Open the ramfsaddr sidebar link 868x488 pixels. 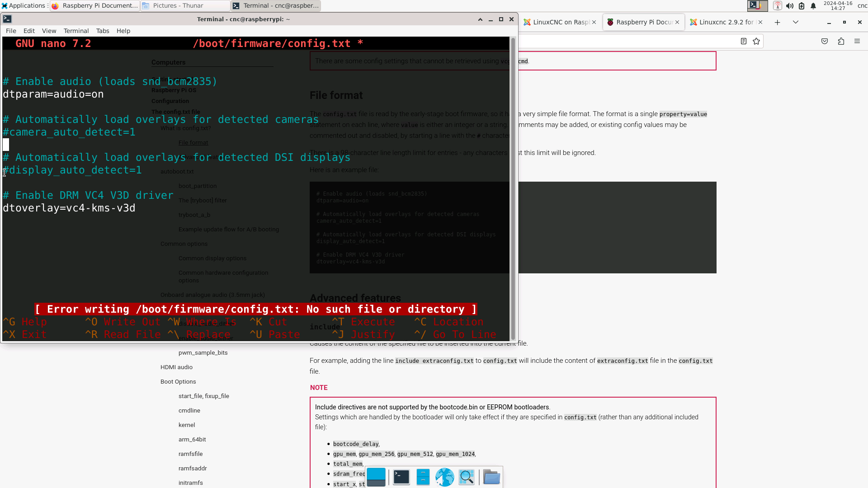[193, 469]
